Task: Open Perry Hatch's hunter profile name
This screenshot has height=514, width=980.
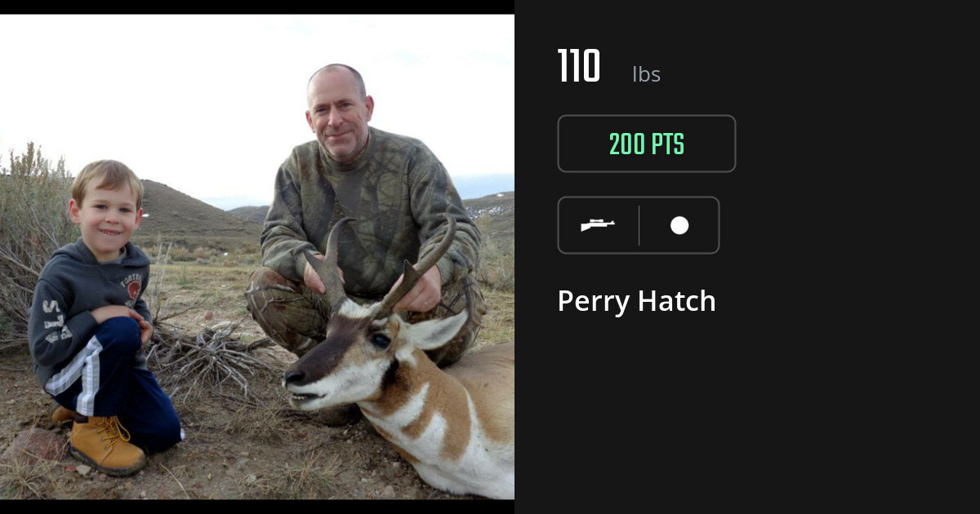Action: tap(636, 301)
